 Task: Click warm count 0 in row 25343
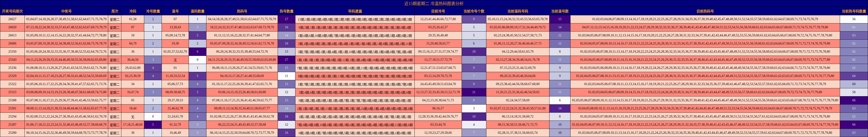point(197,60)
